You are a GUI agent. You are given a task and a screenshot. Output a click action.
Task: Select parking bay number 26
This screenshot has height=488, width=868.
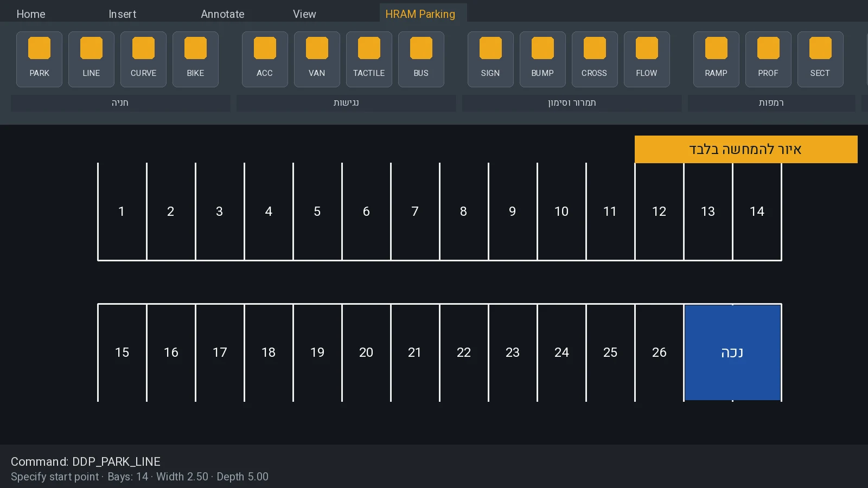659,352
